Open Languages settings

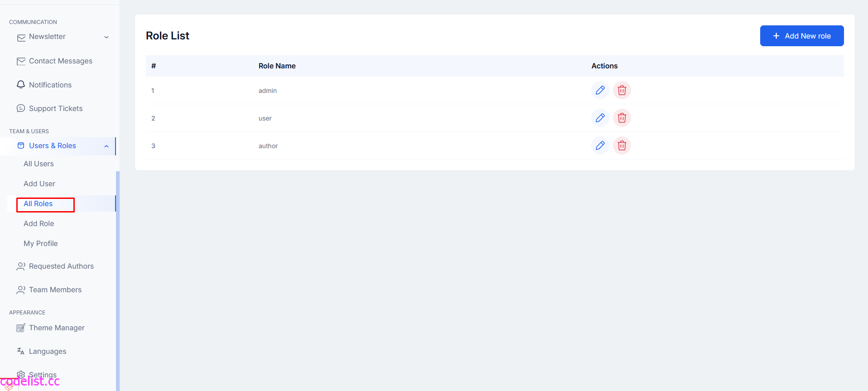48,351
